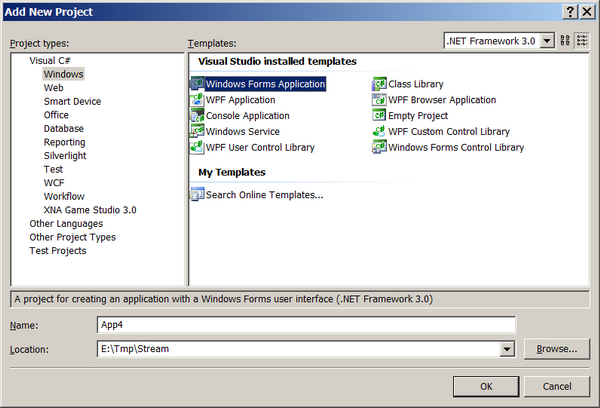Image resolution: width=600 pixels, height=408 pixels.
Task: Click into the Location field E:\Tmp\Stream
Action: coord(299,349)
